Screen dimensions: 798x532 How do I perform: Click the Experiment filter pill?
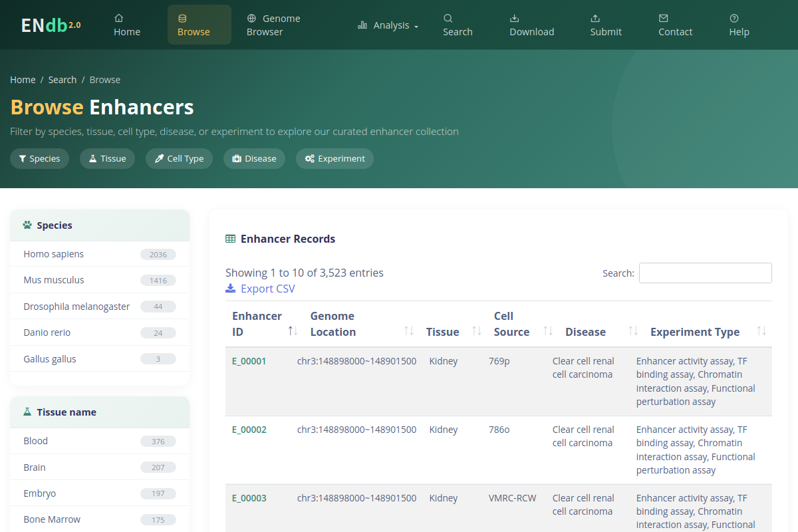tap(334, 158)
